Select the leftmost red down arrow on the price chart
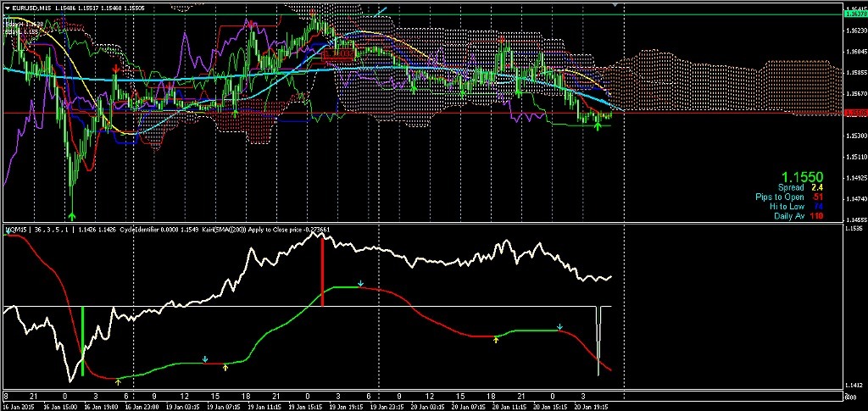Viewport: 868px width, 411px height. click(116, 68)
